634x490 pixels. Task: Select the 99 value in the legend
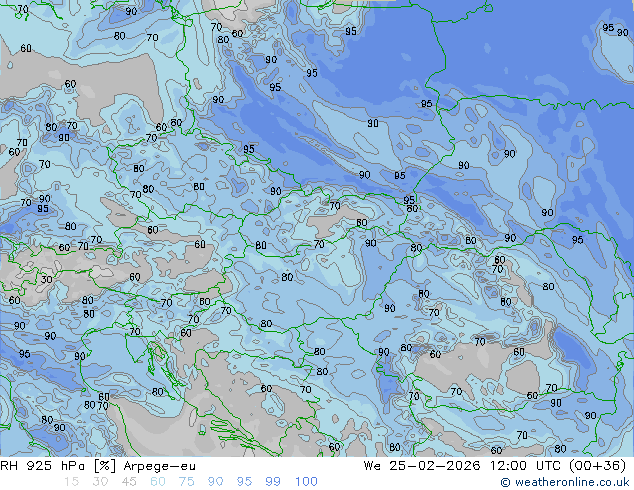tap(273, 482)
